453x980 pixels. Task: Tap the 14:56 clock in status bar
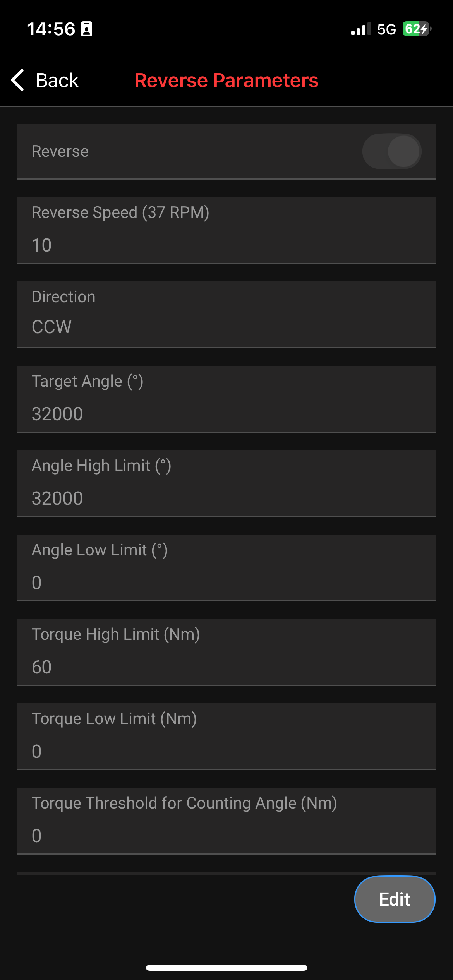pyautogui.click(x=51, y=29)
